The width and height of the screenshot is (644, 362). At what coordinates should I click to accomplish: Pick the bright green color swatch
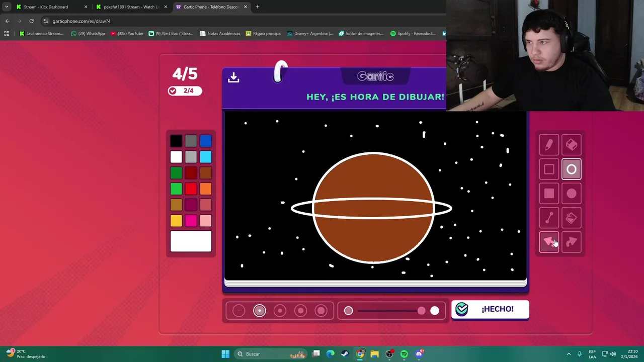tap(176, 189)
